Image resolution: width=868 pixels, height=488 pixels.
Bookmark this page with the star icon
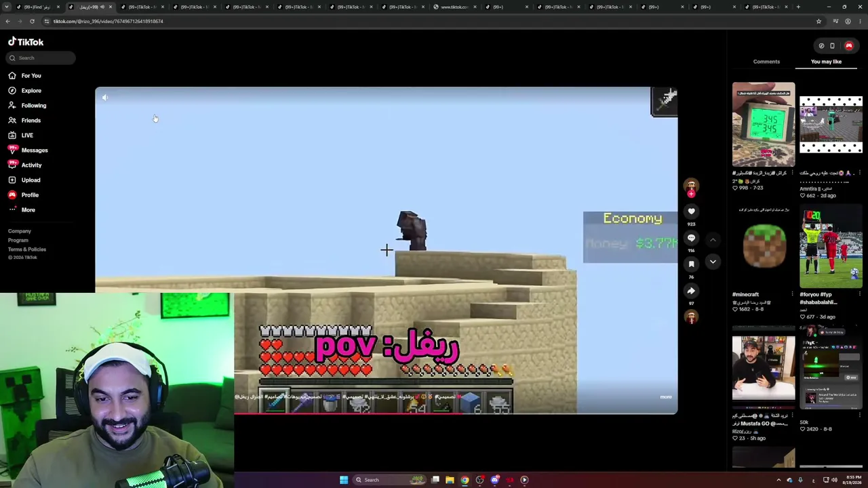[818, 21]
